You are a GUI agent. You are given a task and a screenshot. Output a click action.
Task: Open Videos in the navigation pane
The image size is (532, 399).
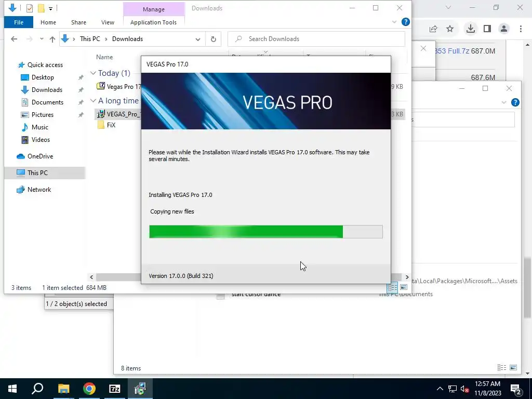coord(41,140)
